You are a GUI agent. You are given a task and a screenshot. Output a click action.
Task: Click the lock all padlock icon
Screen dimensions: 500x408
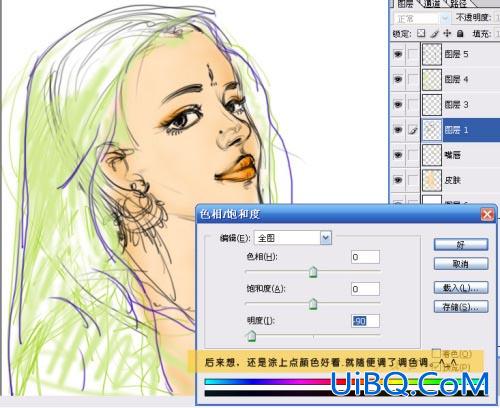[460, 33]
